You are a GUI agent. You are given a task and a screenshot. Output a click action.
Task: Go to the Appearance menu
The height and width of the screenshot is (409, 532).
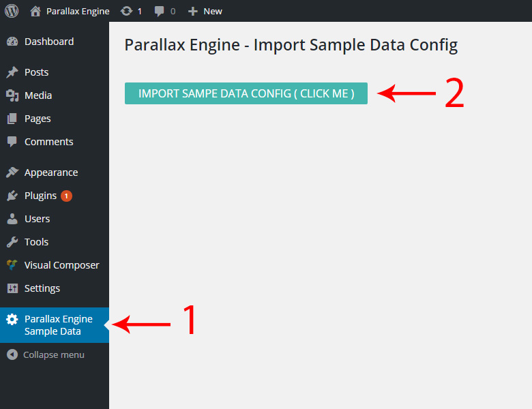(x=55, y=172)
